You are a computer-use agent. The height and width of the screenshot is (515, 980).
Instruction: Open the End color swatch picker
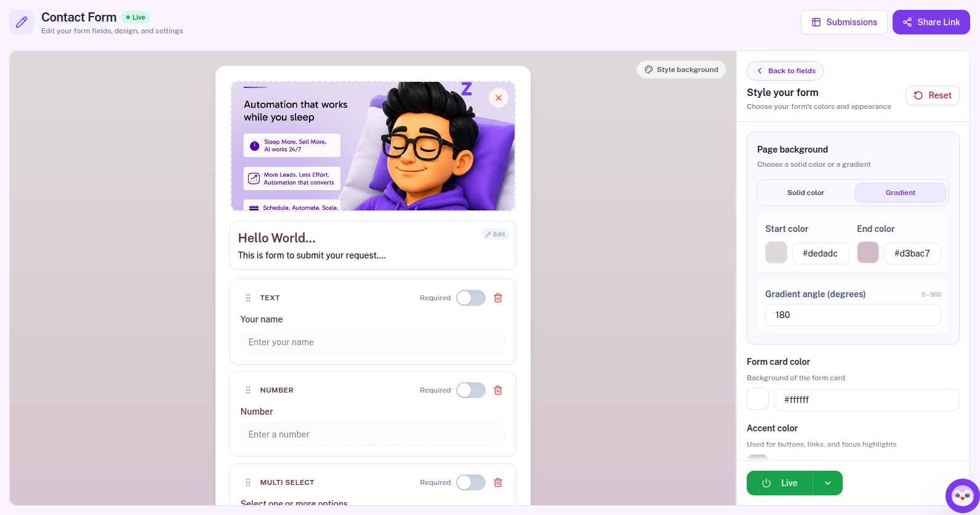click(868, 253)
